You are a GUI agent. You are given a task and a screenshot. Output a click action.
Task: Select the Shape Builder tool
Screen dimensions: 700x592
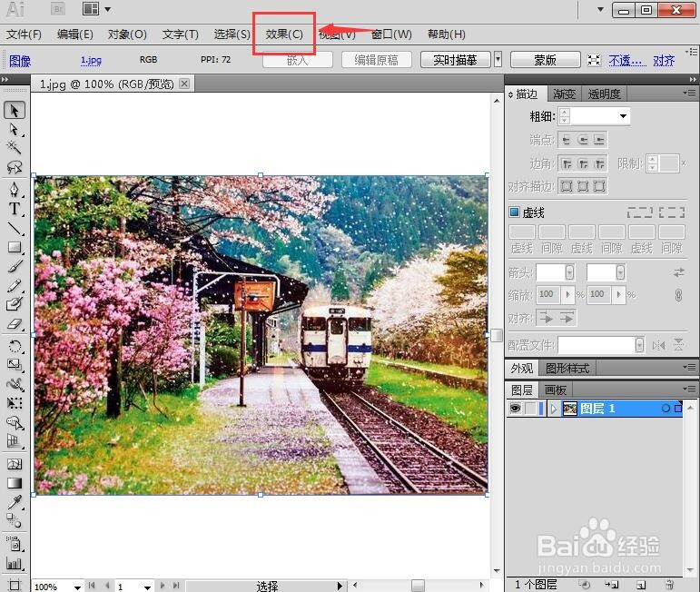click(15, 422)
